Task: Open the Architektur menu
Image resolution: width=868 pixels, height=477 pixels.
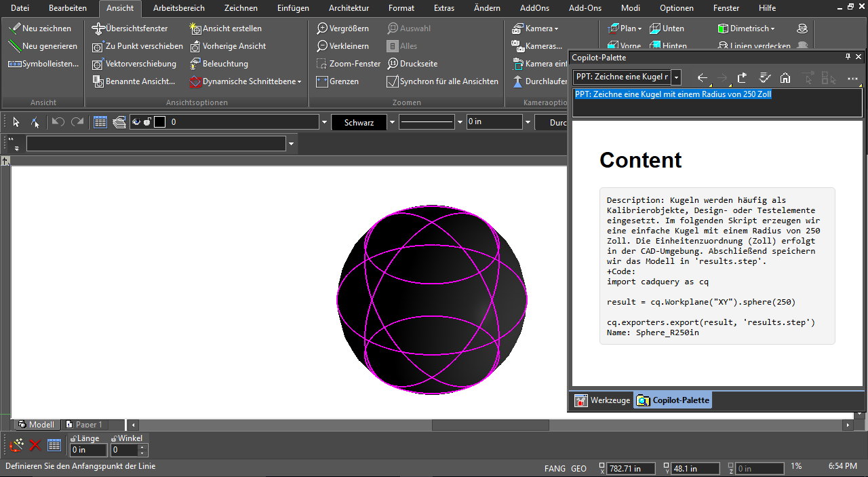Action: 349,8
